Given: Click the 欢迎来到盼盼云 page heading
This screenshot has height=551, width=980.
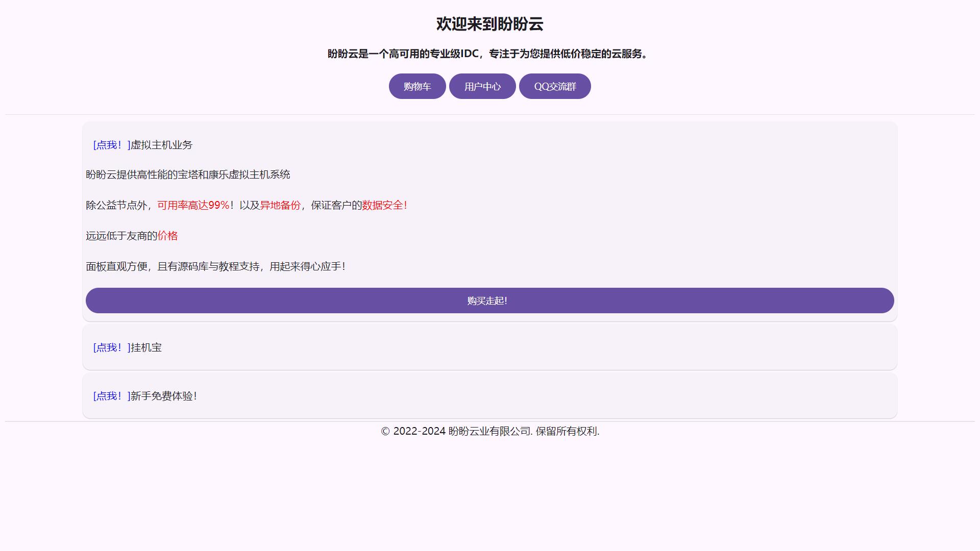Looking at the screenshot, I should coord(489,24).
